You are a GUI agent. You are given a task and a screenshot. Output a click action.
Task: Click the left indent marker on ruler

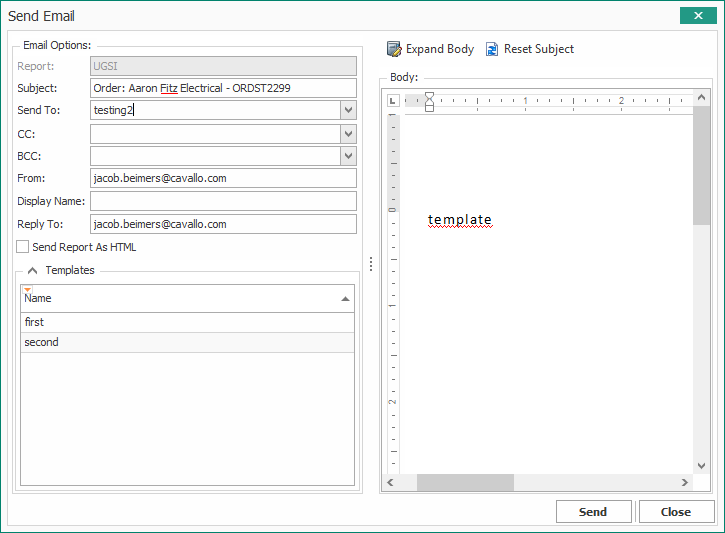(x=430, y=107)
